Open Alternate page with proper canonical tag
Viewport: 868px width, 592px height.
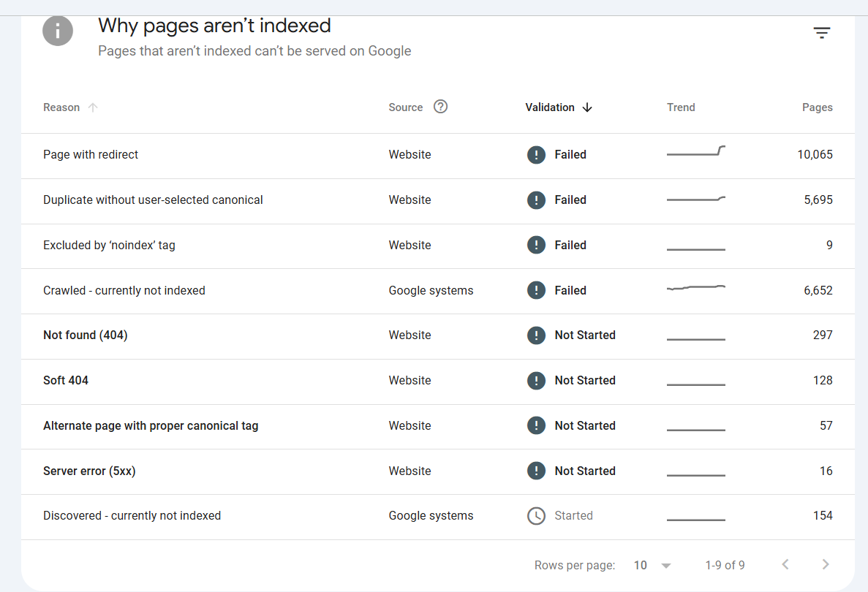(x=438, y=427)
